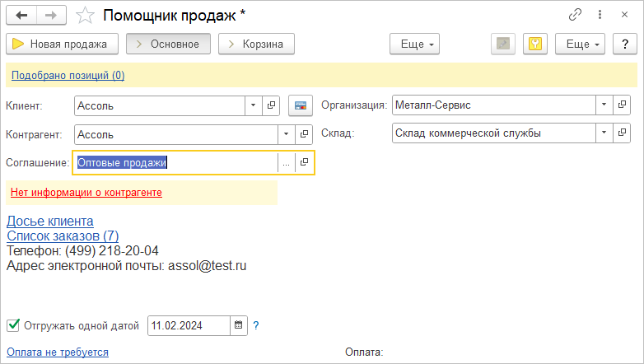The image size is (644, 364).
Task: Switch to the Корзина step
Action: point(256,44)
